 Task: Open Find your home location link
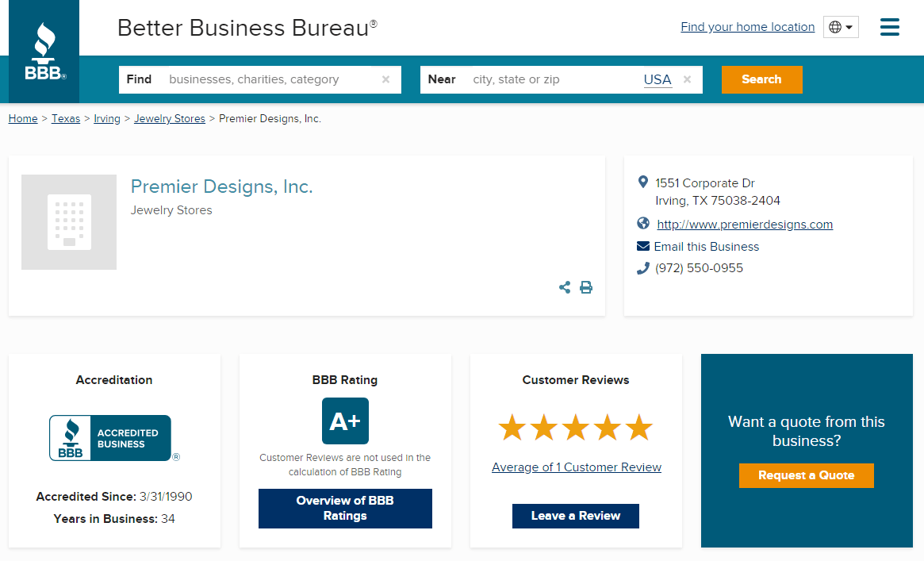point(748,27)
